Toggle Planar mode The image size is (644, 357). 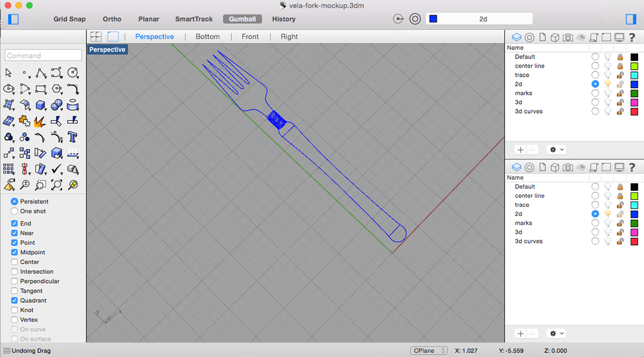tap(149, 19)
